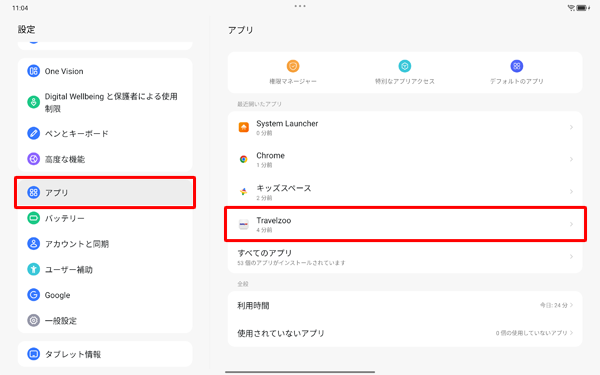The width and height of the screenshot is (600, 375).
Task: Tap 今日: 24 分 usage value
Action: coord(554,305)
